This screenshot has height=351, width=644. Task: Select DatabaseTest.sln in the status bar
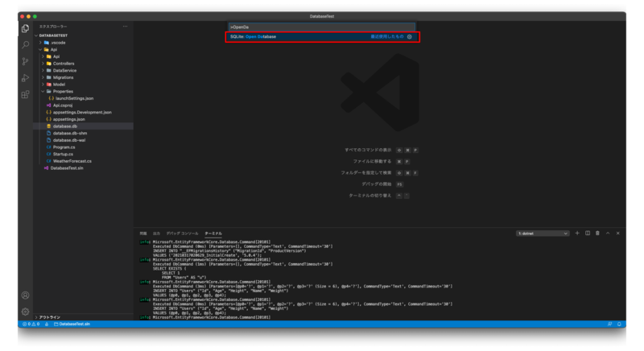[x=72, y=324]
